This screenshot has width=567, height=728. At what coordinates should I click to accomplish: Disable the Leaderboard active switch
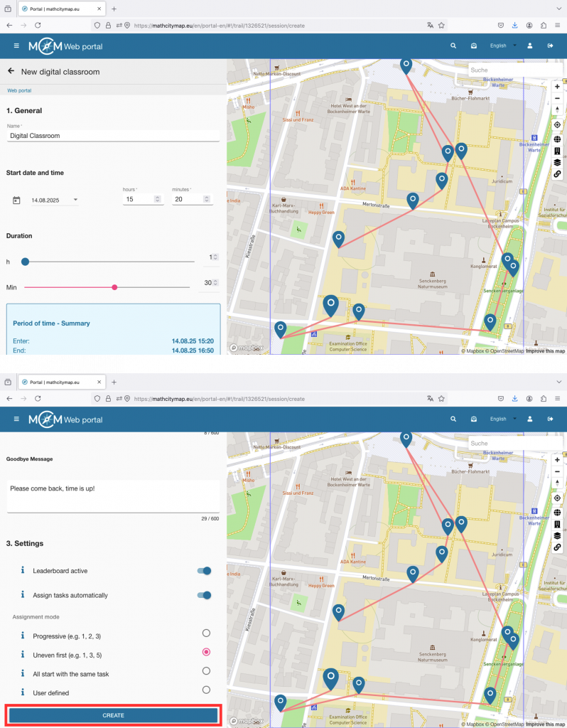tap(204, 570)
